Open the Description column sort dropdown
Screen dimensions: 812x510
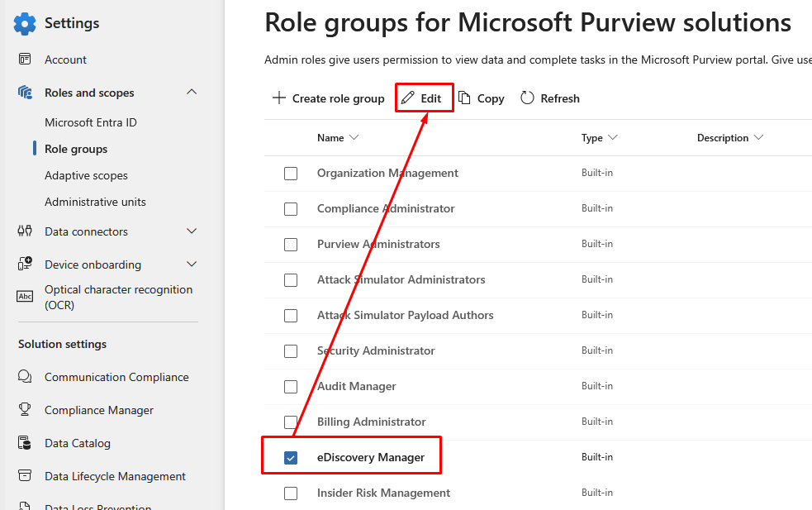point(758,137)
